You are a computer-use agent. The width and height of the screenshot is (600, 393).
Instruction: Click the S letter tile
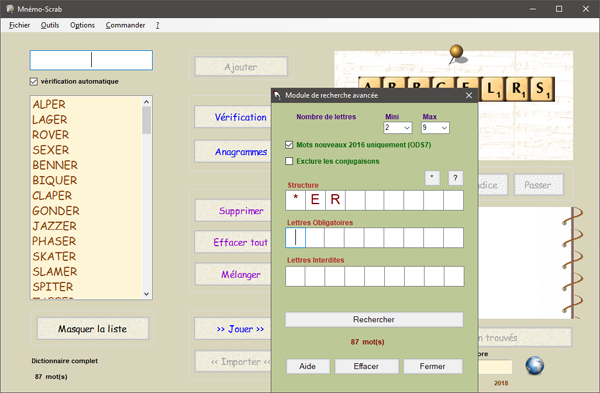[x=542, y=89]
